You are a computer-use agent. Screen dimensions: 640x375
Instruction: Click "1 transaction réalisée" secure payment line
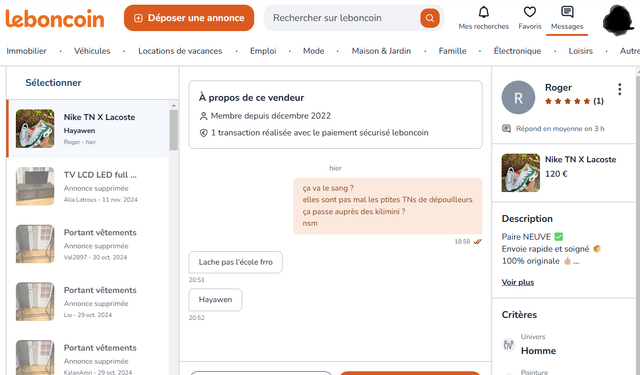pyautogui.click(x=320, y=133)
